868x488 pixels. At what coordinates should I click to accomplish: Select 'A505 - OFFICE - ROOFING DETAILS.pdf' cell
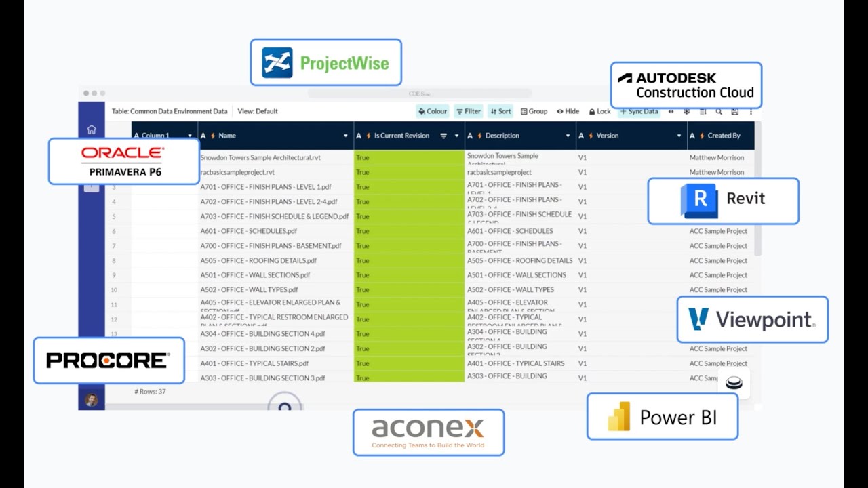pos(276,260)
